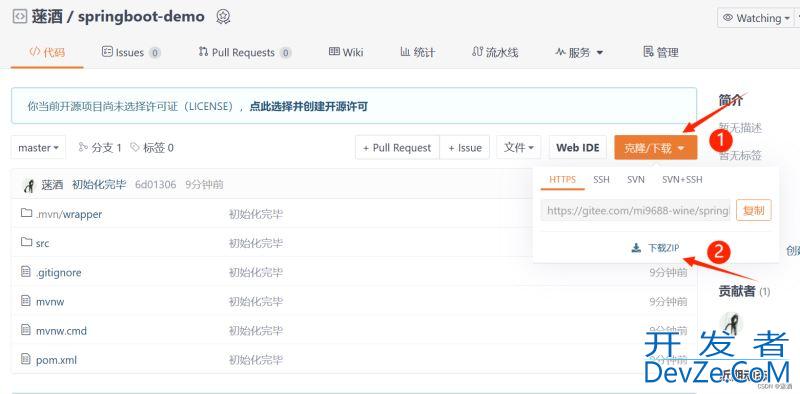Viewport: 800px width, 394px height.
Task: Click the file icon beside pom.xml
Action: tap(26, 359)
